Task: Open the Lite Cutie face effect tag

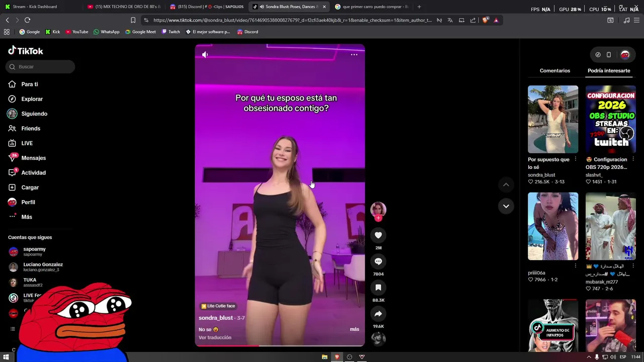Action: click(x=218, y=306)
